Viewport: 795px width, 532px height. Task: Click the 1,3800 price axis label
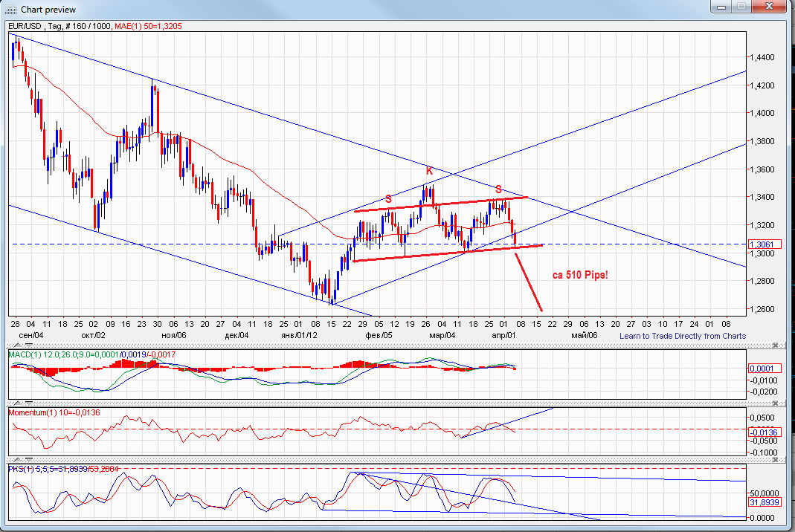[x=762, y=141]
